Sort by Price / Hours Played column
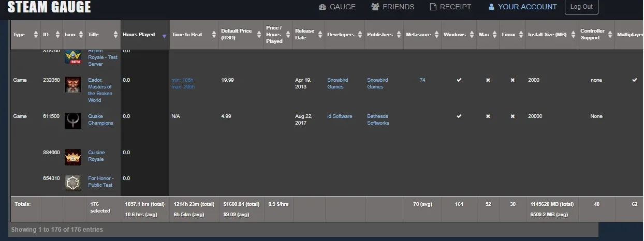This screenshot has width=644, height=241. tap(278, 35)
